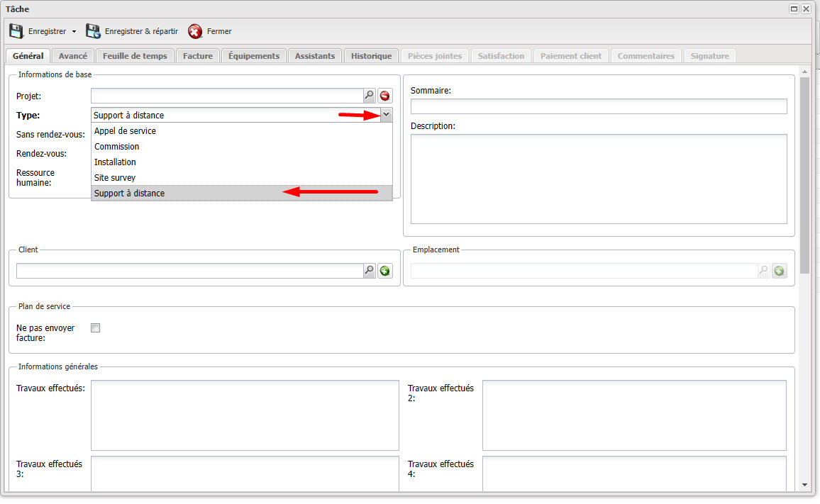Viewport: 820px width, 504px height.
Task: Click the Emplacement input field
Action: pyautogui.click(x=584, y=271)
